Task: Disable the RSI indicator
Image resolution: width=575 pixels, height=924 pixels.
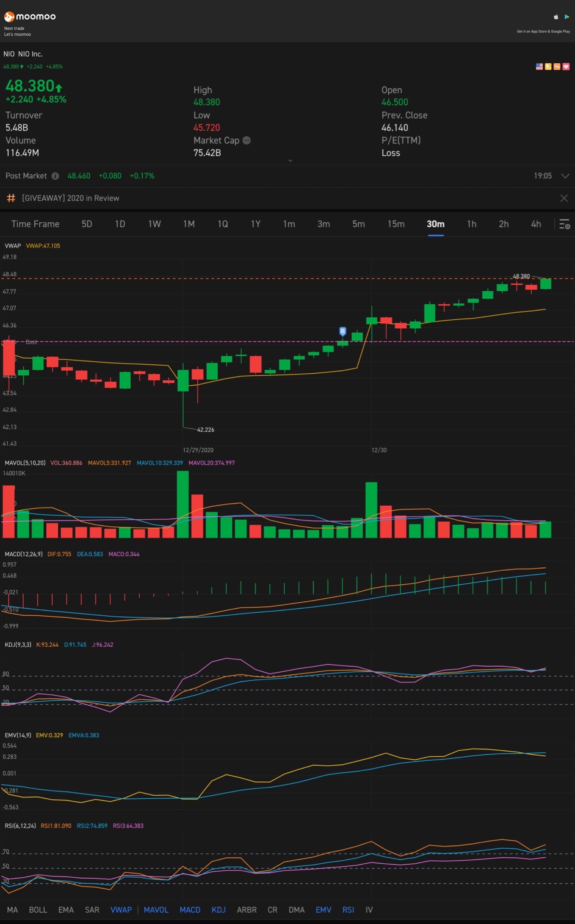Action: pyautogui.click(x=348, y=910)
